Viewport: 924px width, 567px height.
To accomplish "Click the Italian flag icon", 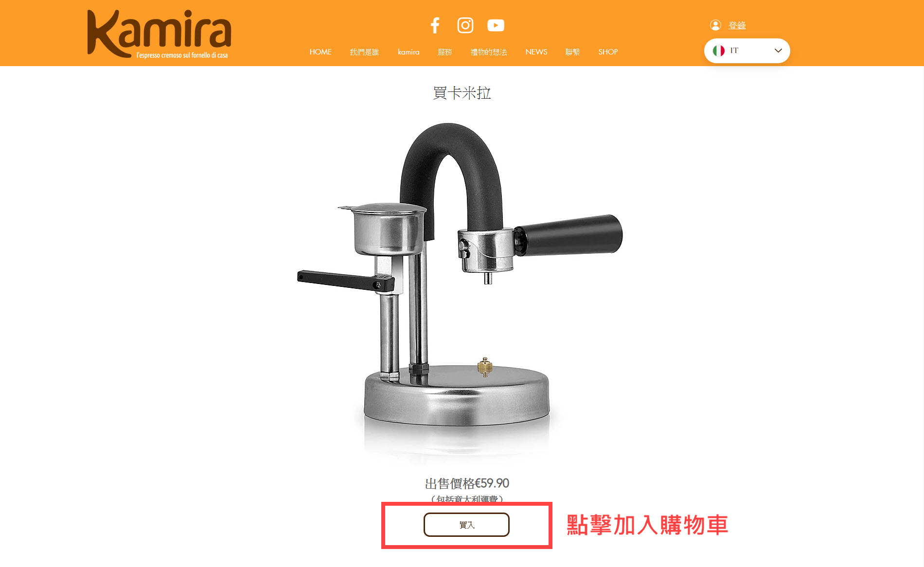I will [x=719, y=51].
